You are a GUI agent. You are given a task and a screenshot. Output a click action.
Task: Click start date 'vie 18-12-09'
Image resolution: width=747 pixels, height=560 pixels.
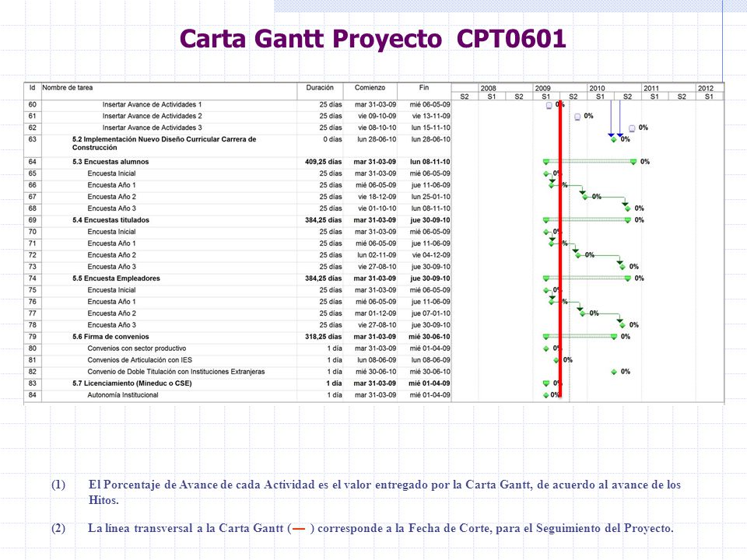click(377, 197)
